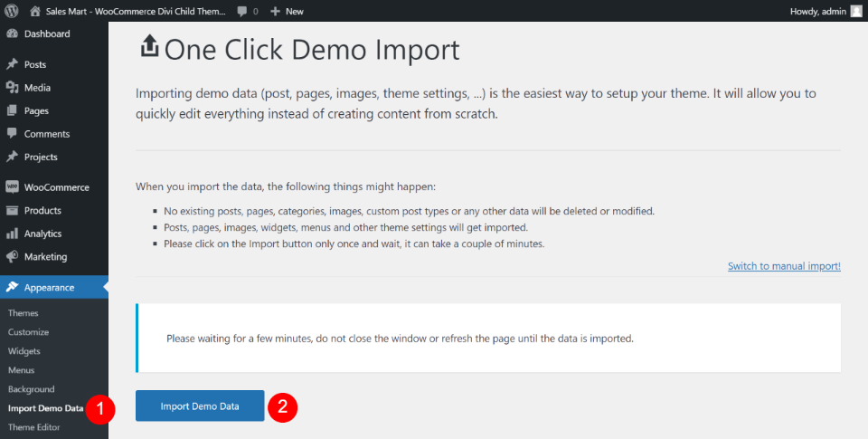Click the Analytics bar chart icon

point(12,234)
